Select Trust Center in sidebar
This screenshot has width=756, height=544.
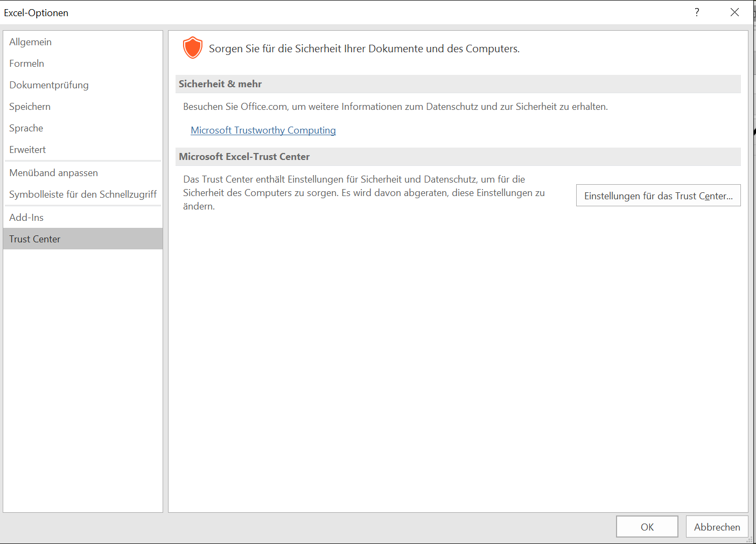click(83, 239)
